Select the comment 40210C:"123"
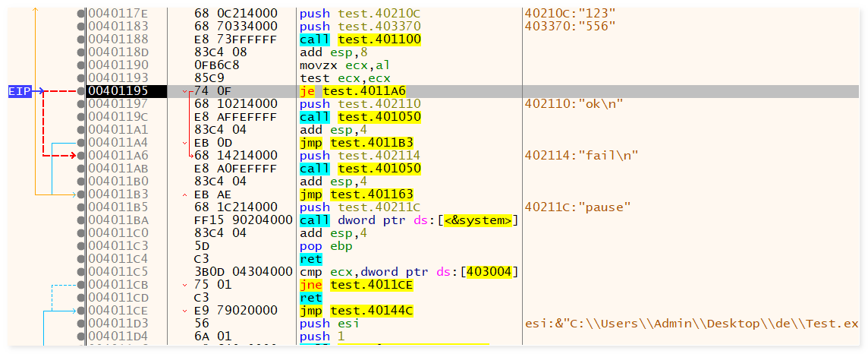This screenshot has height=354, width=868. (x=569, y=14)
